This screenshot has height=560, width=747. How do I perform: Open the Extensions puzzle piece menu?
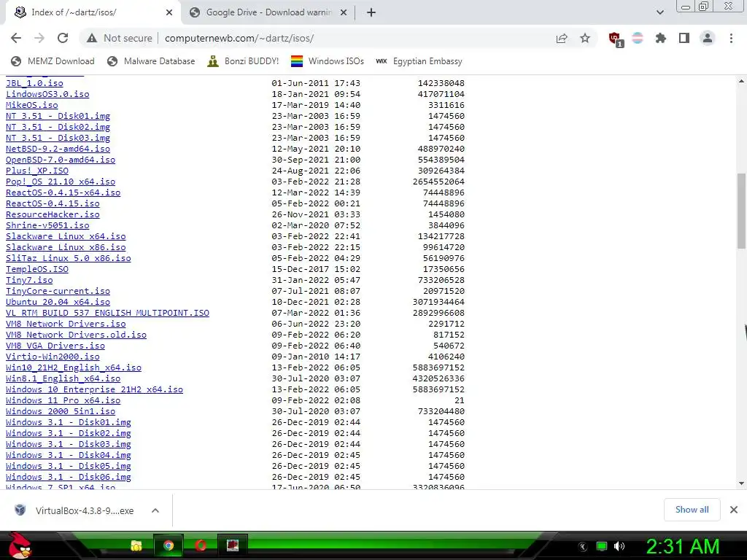coord(661,38)
